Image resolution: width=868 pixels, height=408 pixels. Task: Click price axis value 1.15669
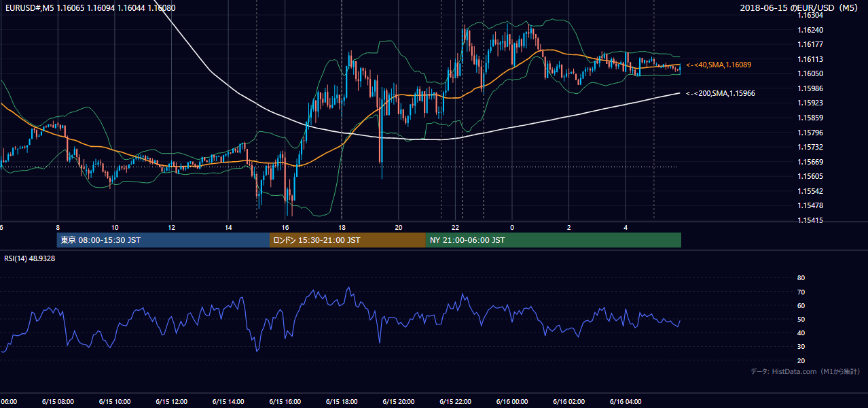[x=811, y=162]
